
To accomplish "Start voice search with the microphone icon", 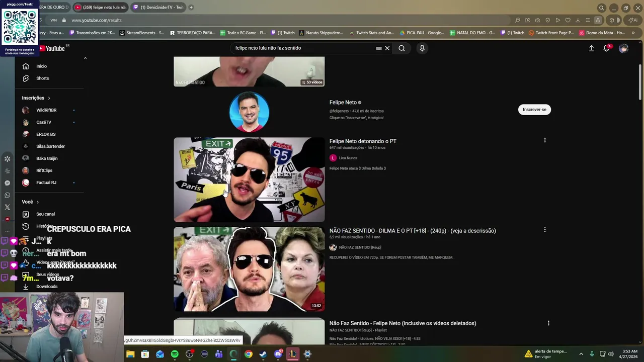I will (422, 48).
